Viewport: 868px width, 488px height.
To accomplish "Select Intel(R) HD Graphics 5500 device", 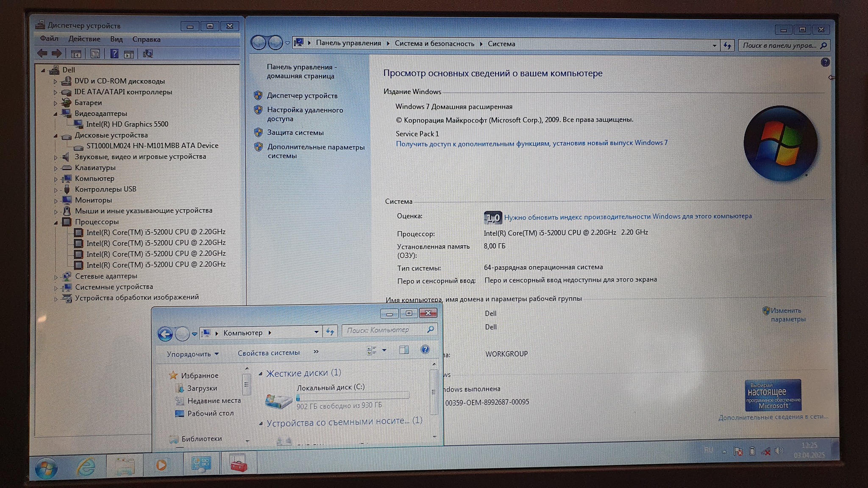I will pos(127,124).
